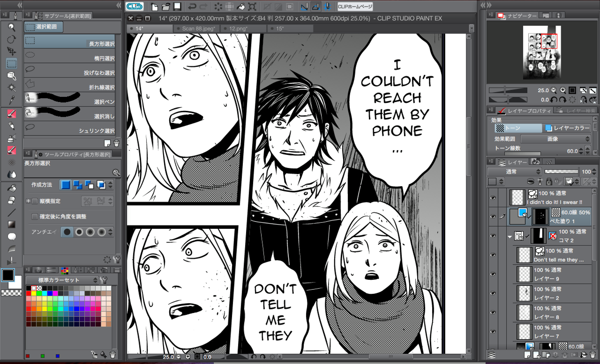This screenshot has width=600, height=364.
Task: Click the CLIPホームページ button
Action: 355,6
